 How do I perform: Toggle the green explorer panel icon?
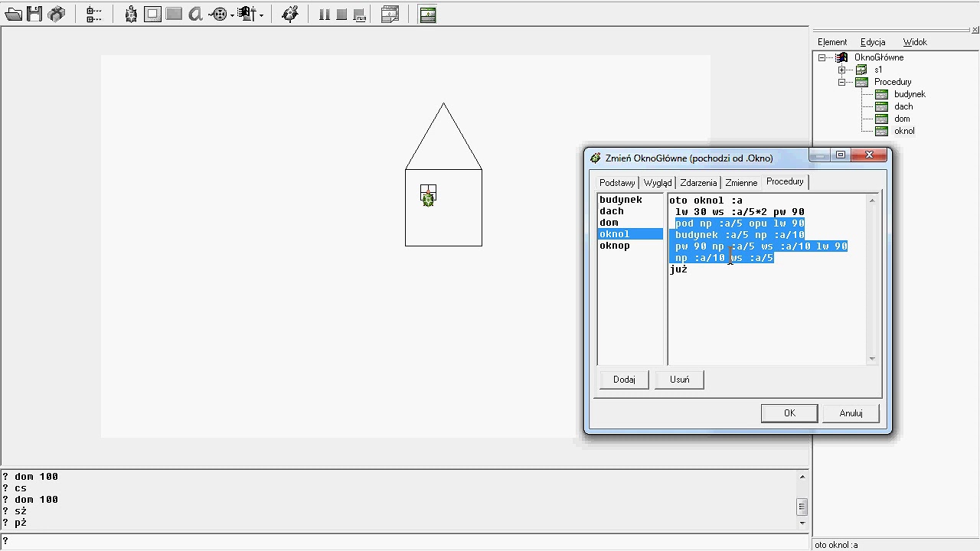(428, 14)
